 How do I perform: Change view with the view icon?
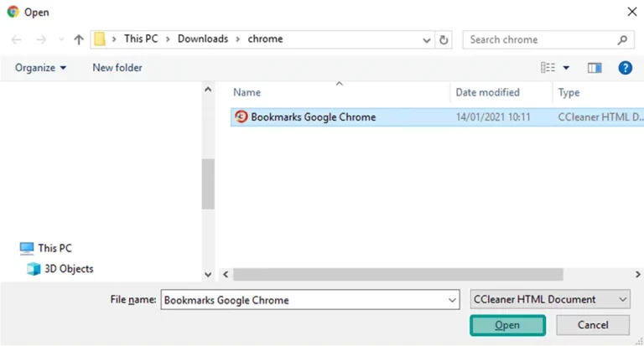coord(548,68)
